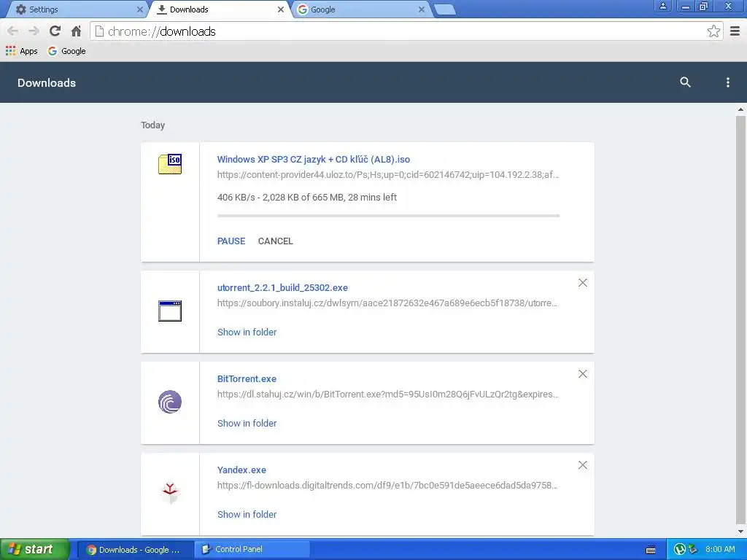
Task: Open the Yandex.exe file link
Action: [x=241, y=470]
